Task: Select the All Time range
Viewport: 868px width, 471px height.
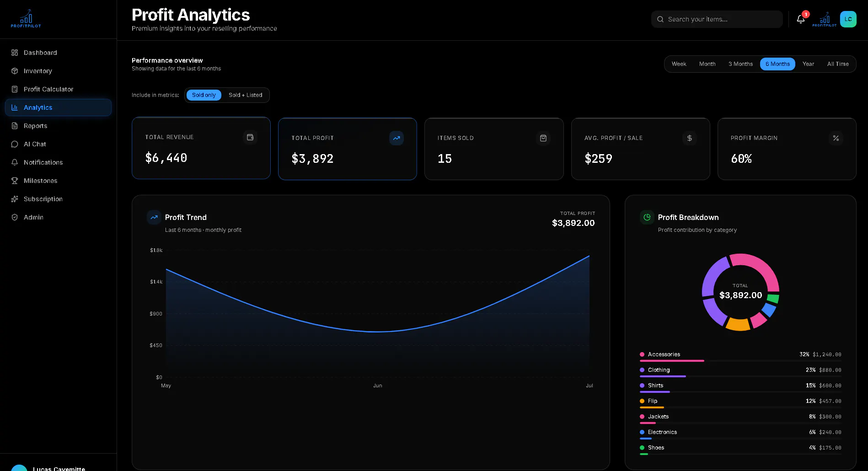Action: pyautogui.click(x=838, y=64)
